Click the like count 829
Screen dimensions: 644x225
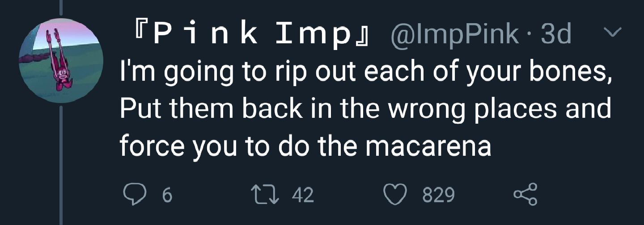coord(438,195)
